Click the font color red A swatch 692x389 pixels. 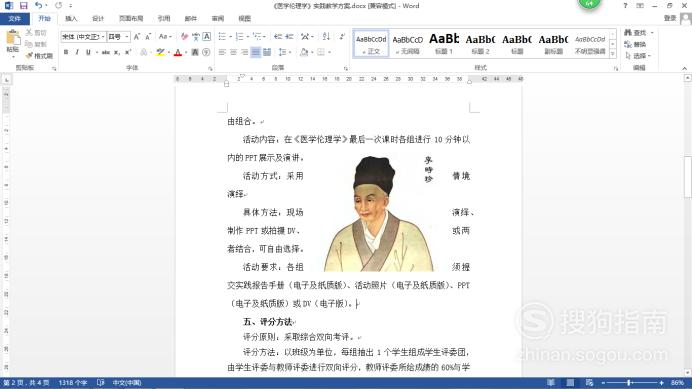177,52
